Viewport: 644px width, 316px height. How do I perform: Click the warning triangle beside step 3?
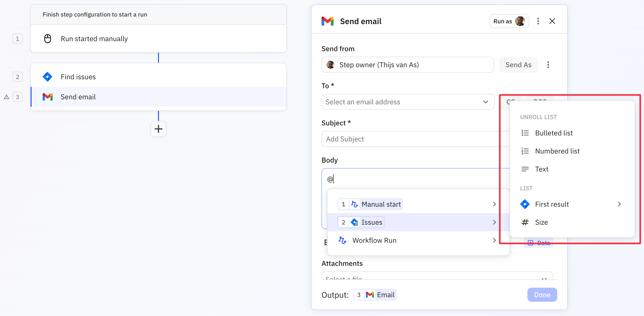(7, 97)
